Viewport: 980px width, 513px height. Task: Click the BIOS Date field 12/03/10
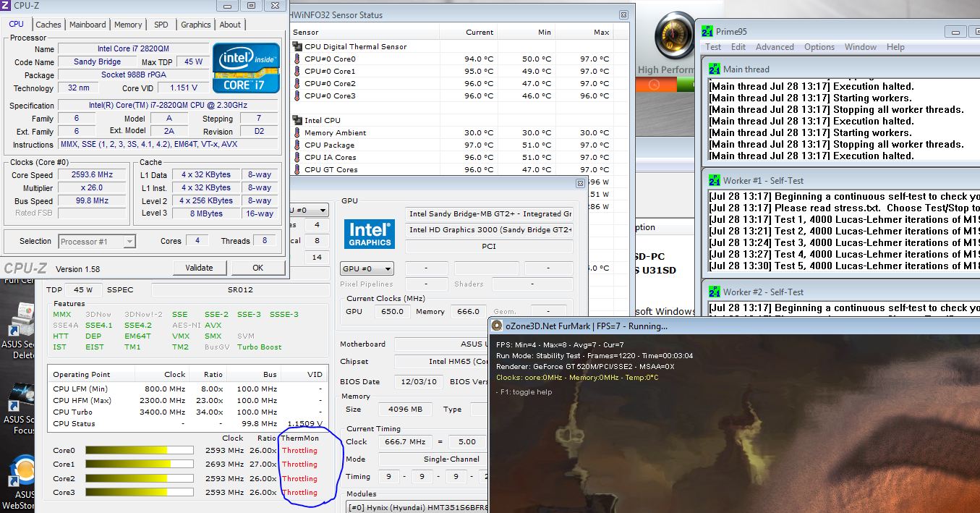[x=418, y=382]
